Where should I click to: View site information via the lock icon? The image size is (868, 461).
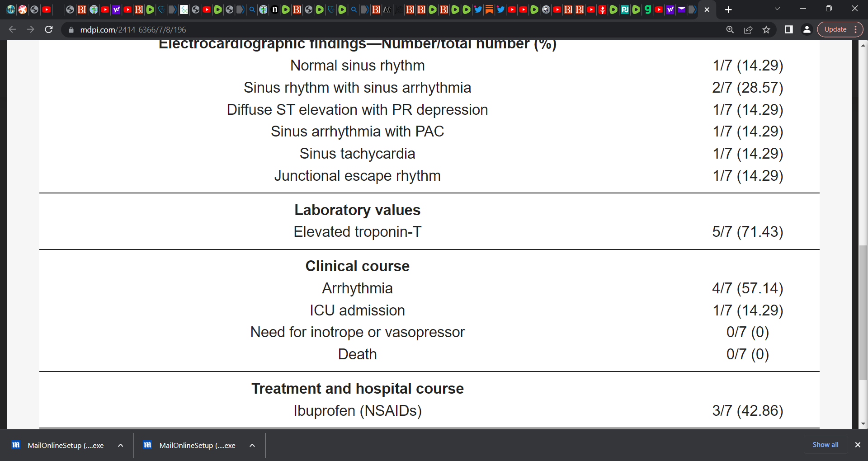(x=71, y=30)
